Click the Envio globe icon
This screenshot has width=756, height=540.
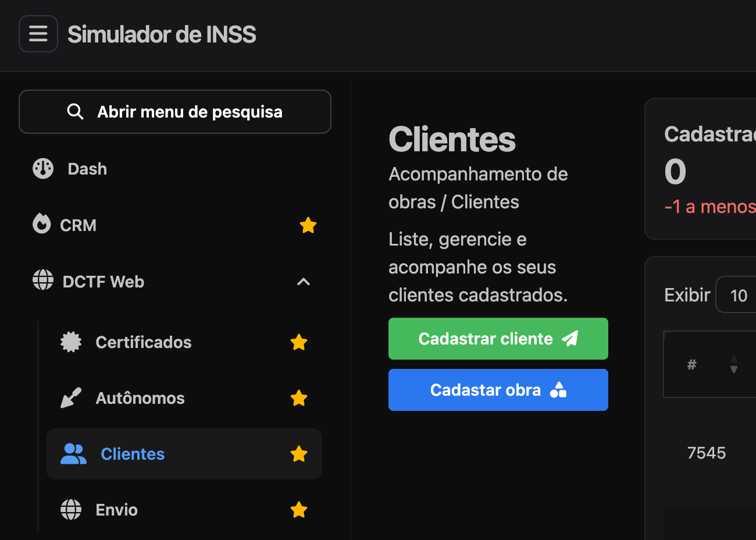point(71,510)
